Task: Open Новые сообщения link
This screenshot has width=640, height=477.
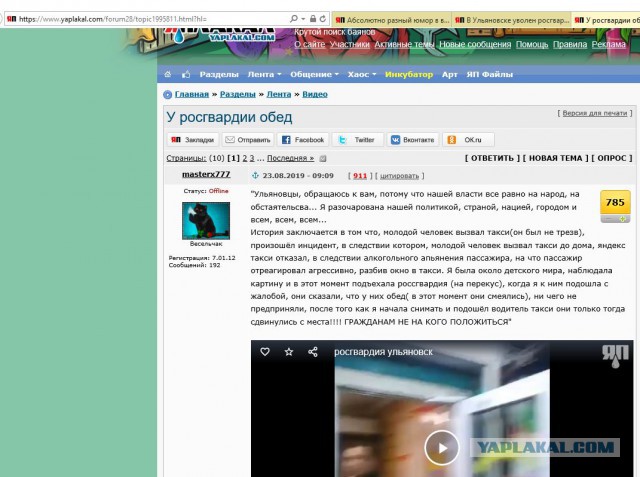Action: [x=475, y=44]
